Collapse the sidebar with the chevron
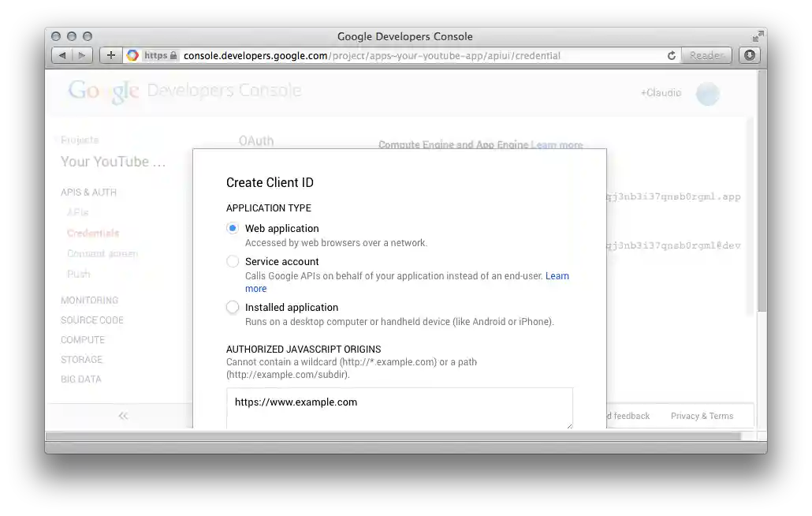Viewport: 812px width, 516px height. pyautogui.click(x=123, y=416)
